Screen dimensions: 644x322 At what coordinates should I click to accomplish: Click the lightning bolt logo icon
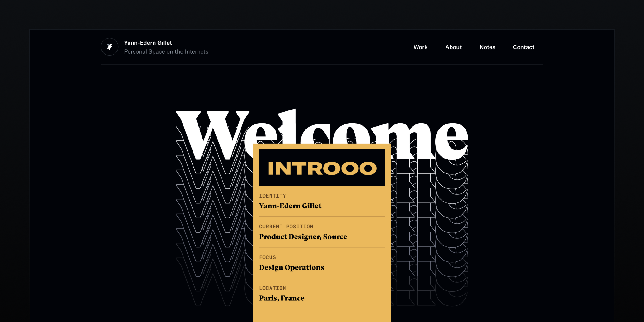[110, 47]
